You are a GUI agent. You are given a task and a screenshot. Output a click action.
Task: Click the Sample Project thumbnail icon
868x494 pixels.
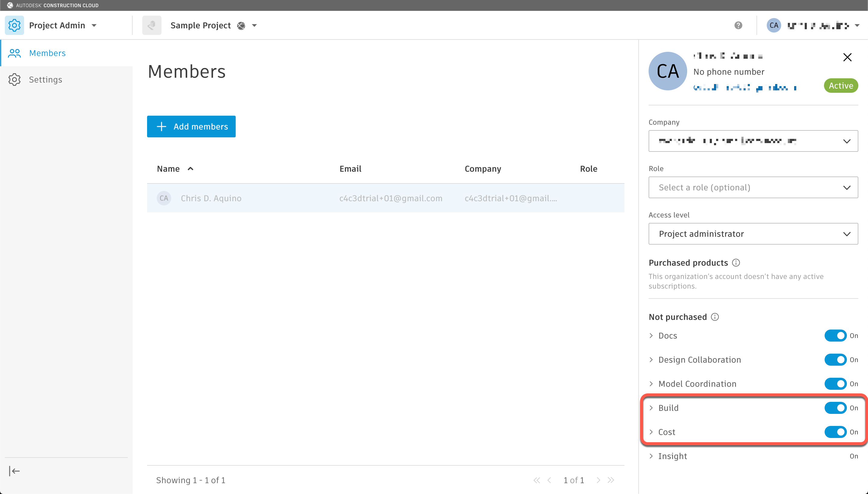(x=152, y=25)
